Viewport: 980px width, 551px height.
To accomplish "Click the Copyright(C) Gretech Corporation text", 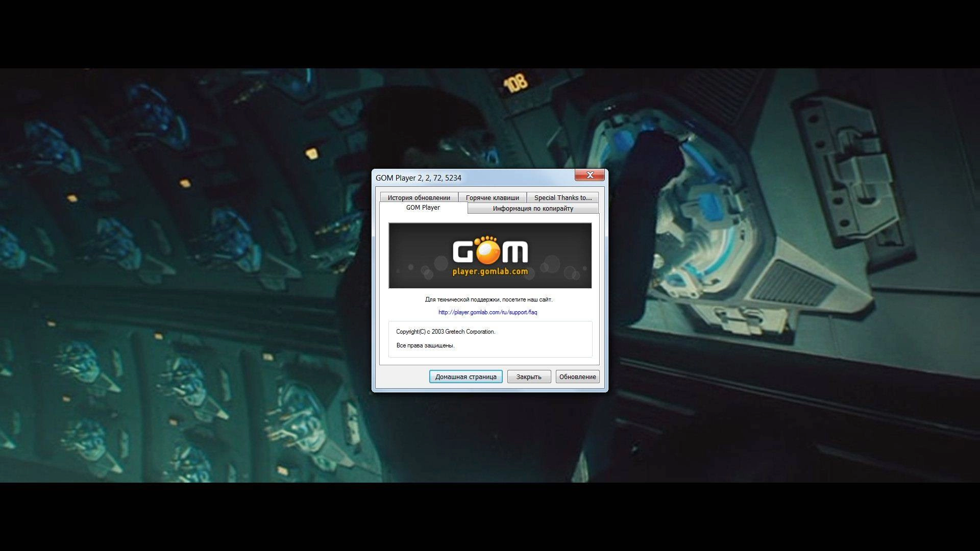I will coord(446,332).
